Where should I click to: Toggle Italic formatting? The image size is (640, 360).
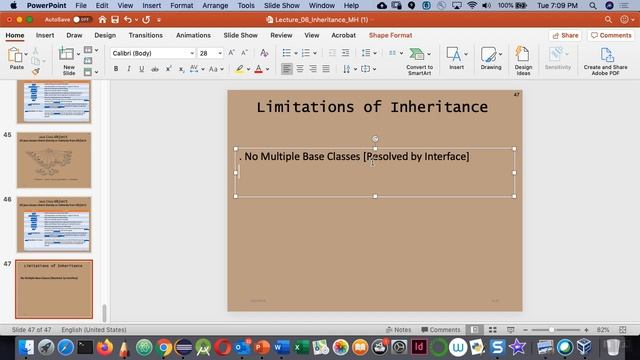pos(129,69)
